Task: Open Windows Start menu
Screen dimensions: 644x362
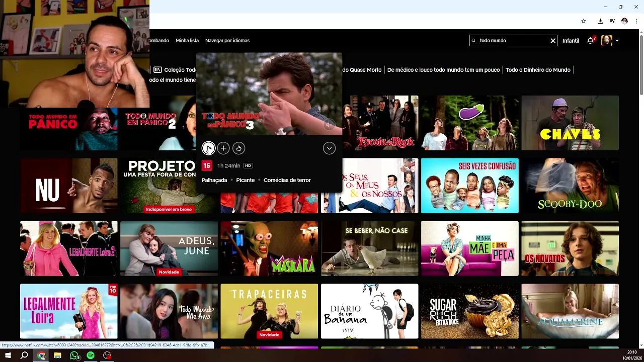Action: 8,355
